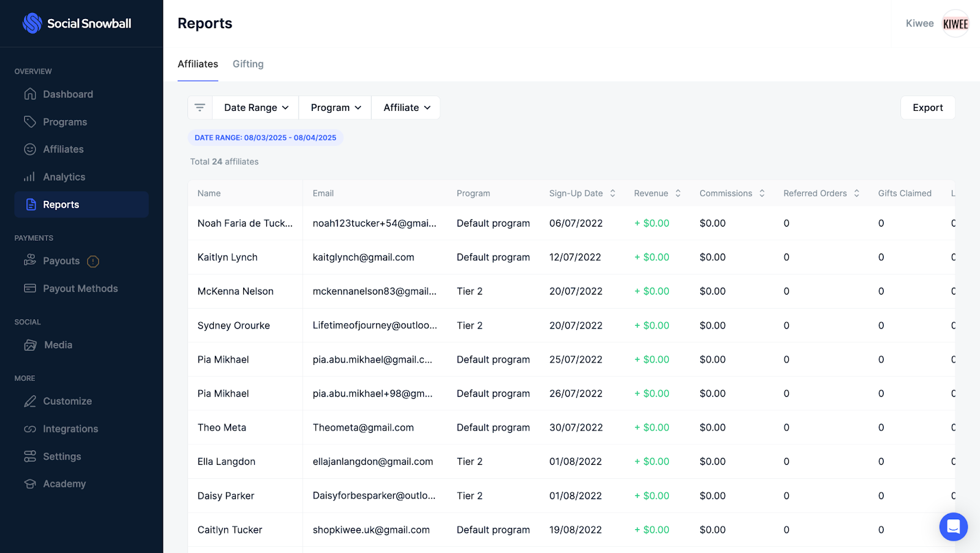Viewport: 980px width, 553px height.
Task: Toggle sorting on the Revenue column
Action: (x=677, y=193)
